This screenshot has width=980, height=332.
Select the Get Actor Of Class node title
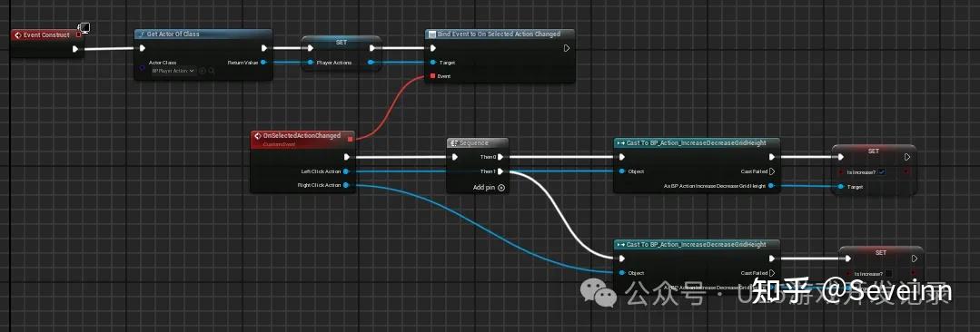[173, 34]
